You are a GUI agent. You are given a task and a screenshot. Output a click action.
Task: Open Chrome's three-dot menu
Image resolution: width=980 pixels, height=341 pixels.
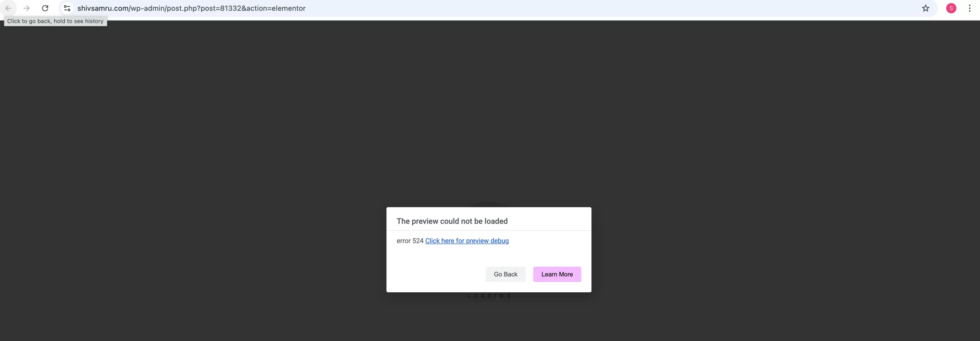coord(970,8)
